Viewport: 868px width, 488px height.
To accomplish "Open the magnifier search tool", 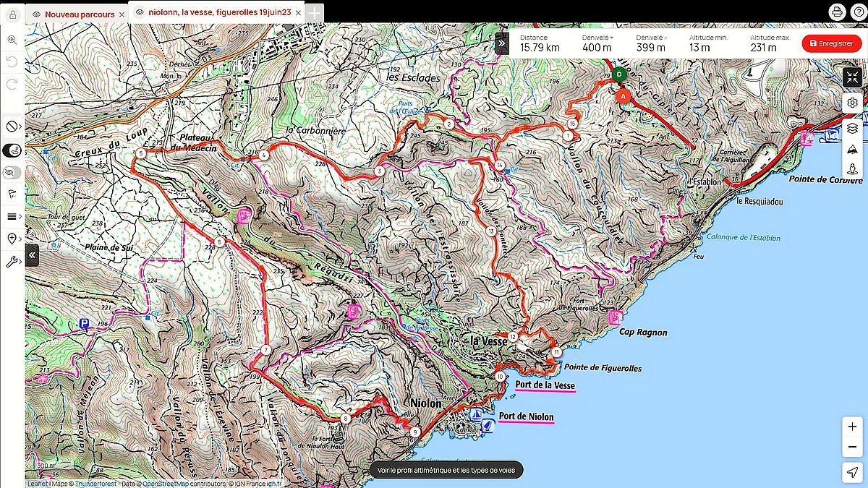I will [x=12, y=40].
